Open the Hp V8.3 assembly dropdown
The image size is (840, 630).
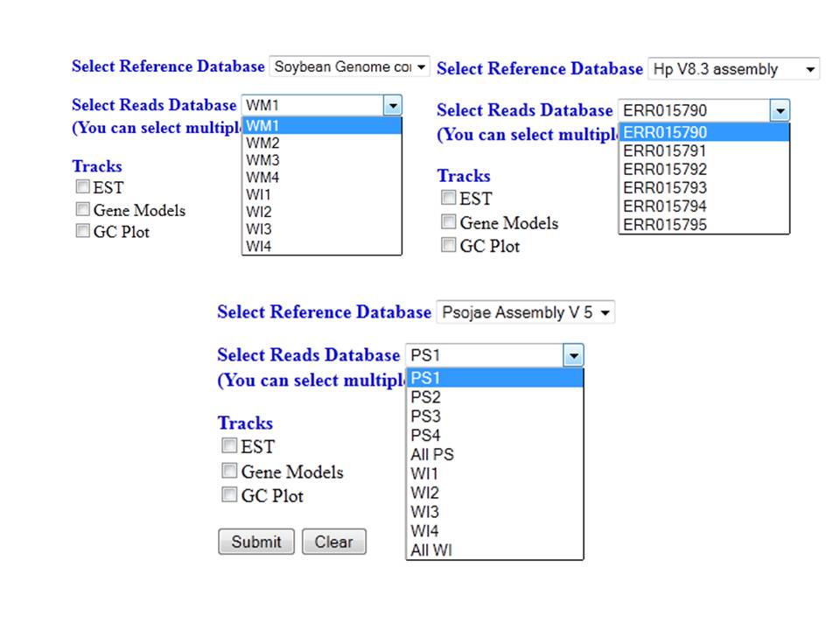[x=733, y=69]
